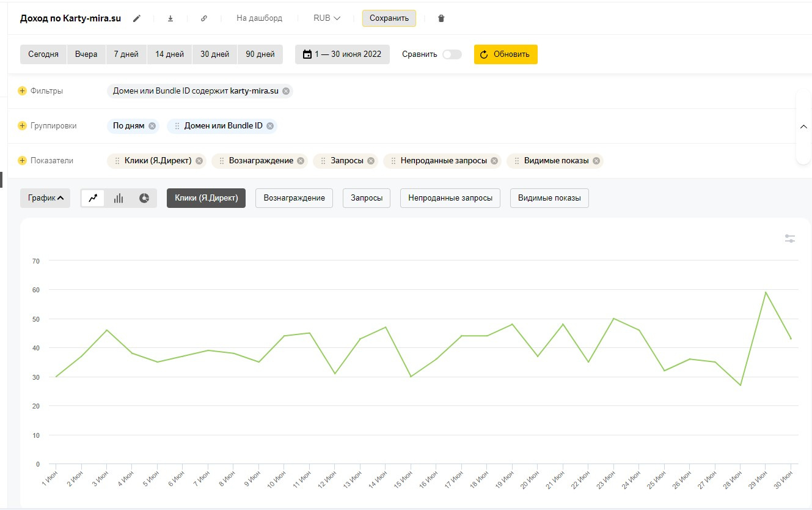Switch to line chart view
This screenshot has width=812, height=510.
(x=93, y=198)
